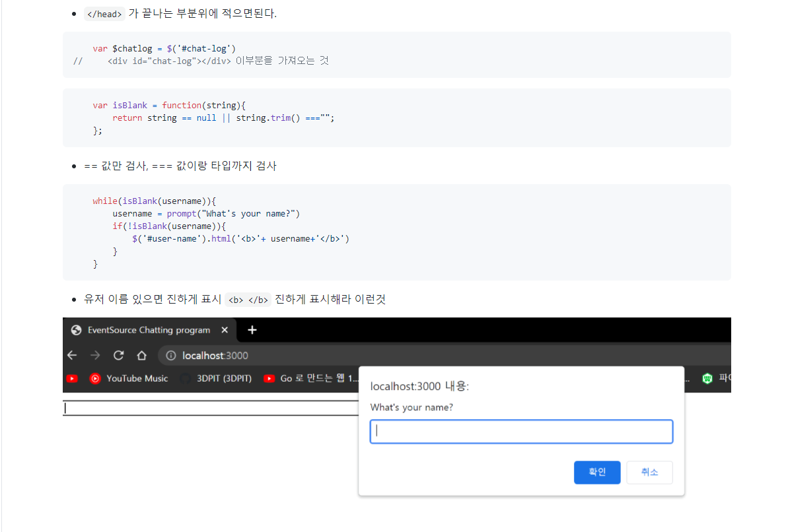788x532 pixels.
Task: Open the Go 로 만드는 웹 bookmark
Action: pyautogui.click(x=312, y=378)
